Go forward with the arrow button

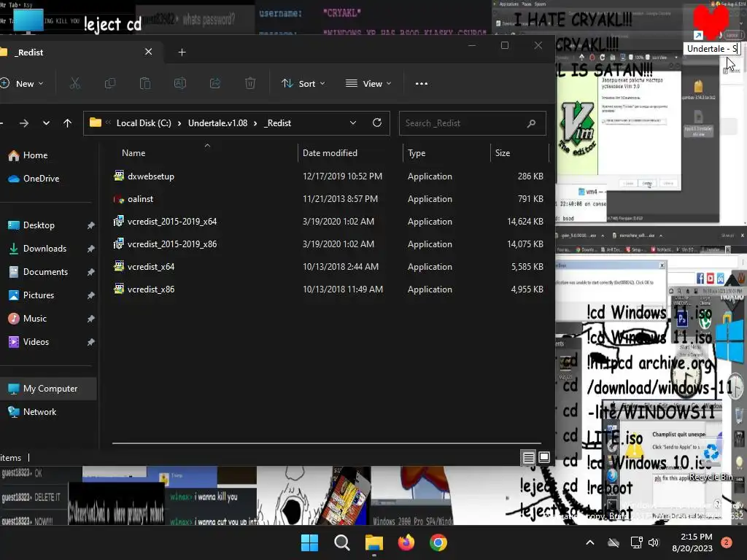click(24, 123)
